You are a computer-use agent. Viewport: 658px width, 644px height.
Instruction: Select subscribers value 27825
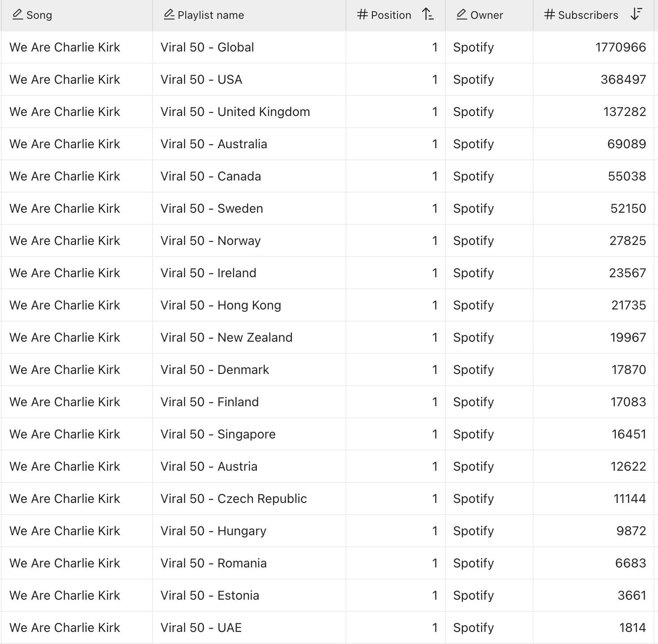coord(628,240)
